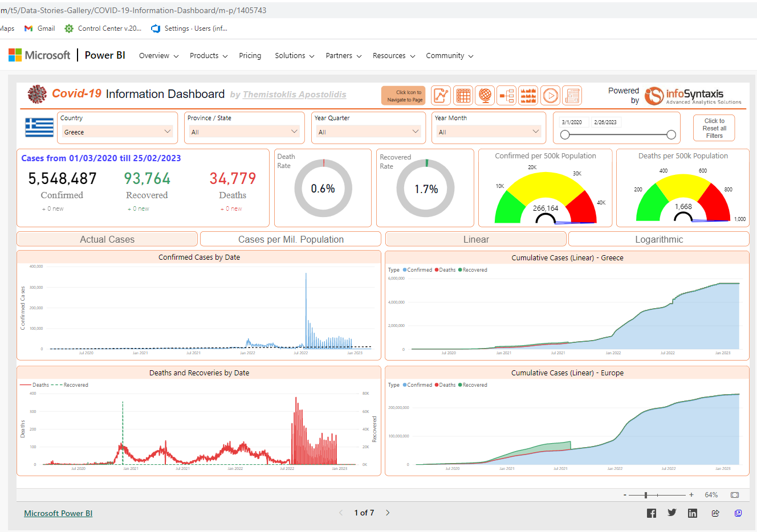Edit the 2/26/2023 end date field

(x=605, y=122)
